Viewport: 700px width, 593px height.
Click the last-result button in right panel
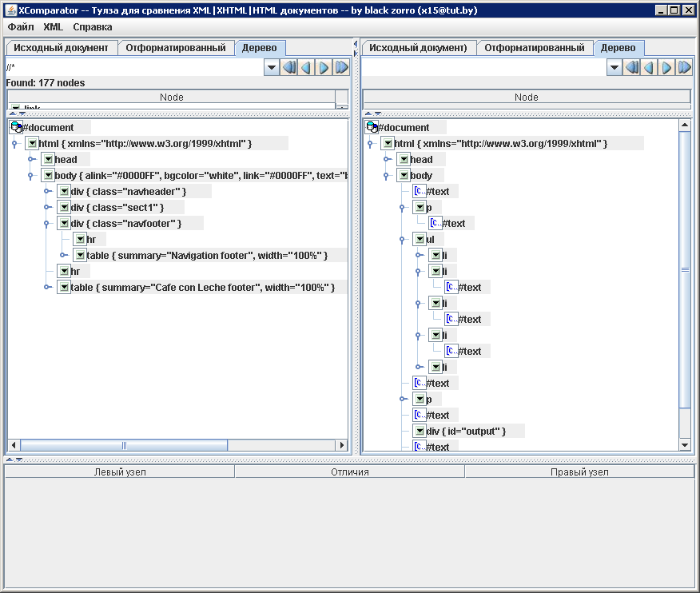click(684, 68)
